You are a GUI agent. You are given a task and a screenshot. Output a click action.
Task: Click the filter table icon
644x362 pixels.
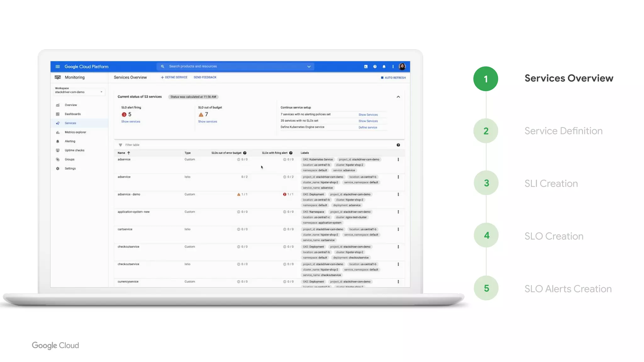coord(120,145)
